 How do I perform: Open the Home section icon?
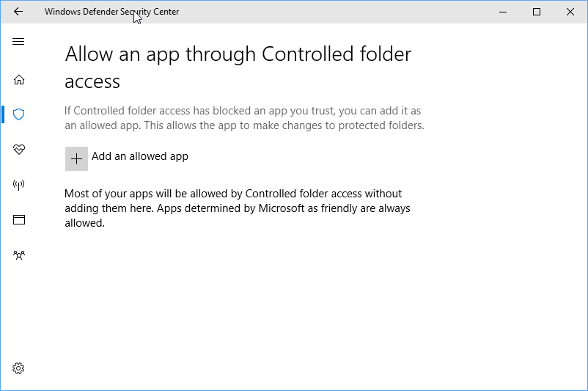click(x=19, y=79)
